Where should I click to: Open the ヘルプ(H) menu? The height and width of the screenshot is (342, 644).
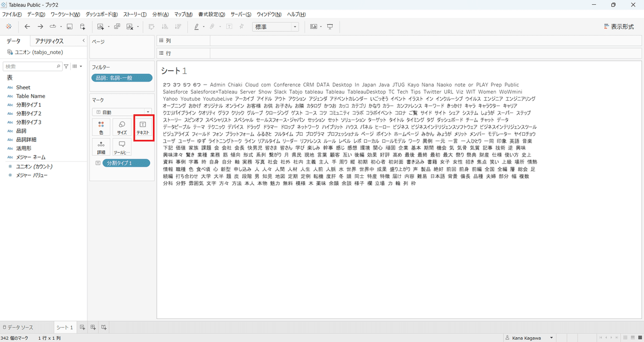296,14
